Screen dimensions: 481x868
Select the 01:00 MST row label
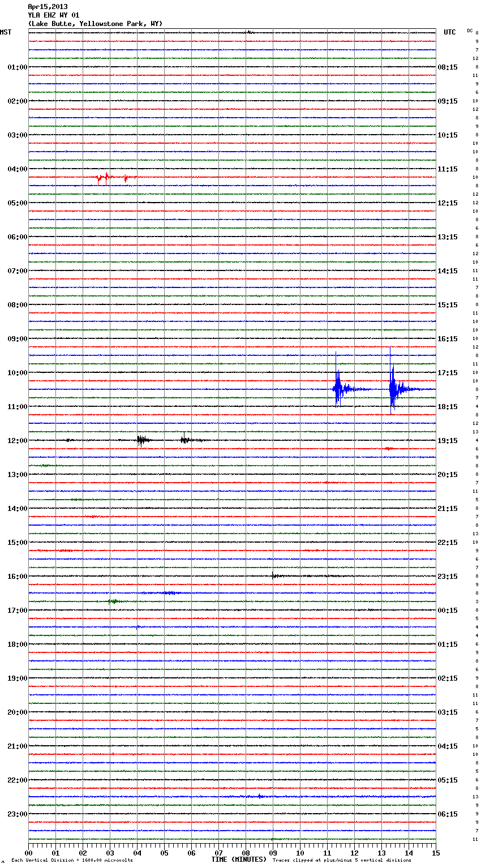(17, 67)
